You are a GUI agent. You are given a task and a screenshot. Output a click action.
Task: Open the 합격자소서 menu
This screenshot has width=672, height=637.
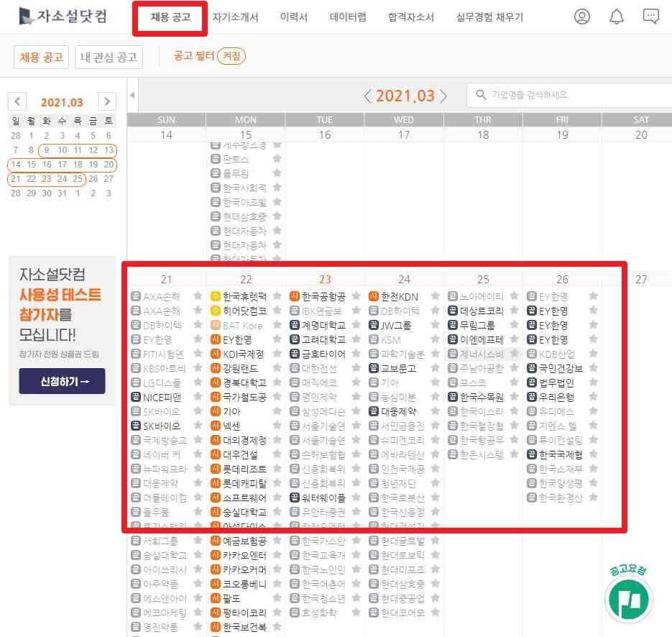410,17
